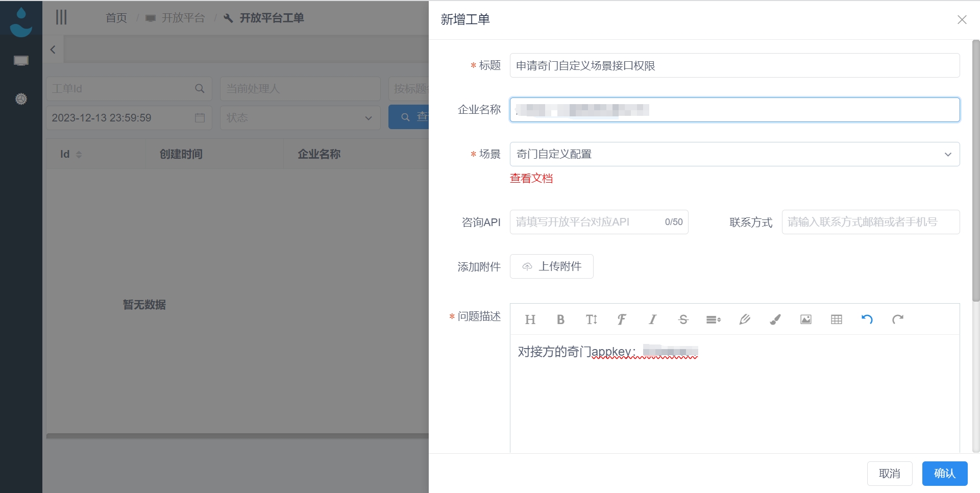Screen dimensions: 980x493
Task: Click the search magnifier in the 工单Id field
Action: [x=199, y=88]
